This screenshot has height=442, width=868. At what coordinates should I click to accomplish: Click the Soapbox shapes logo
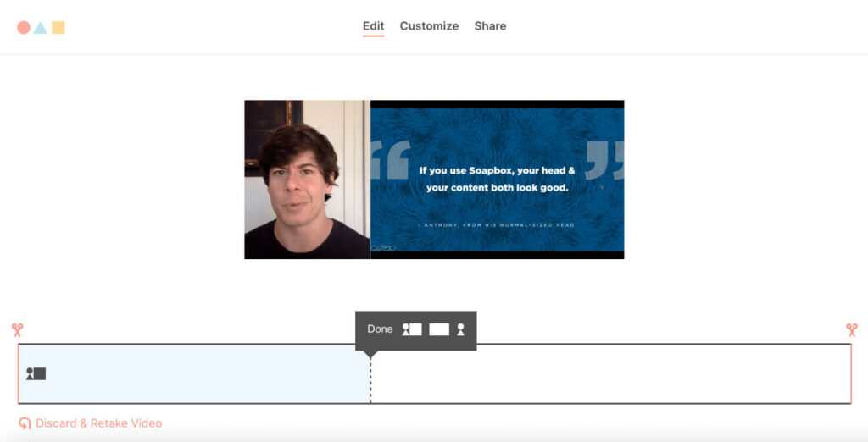[x=41, y=27]
